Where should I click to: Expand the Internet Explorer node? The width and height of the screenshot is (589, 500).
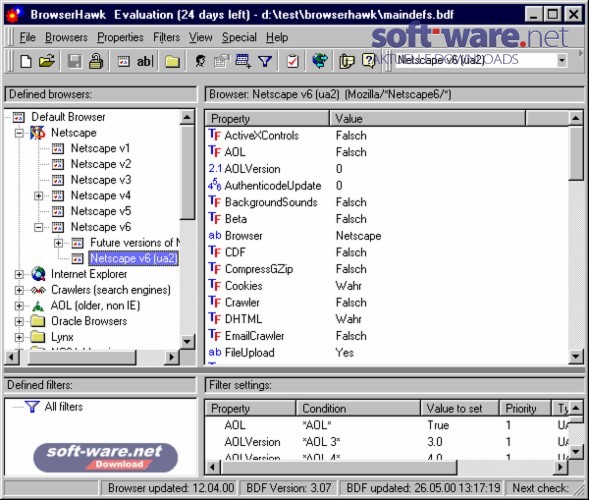pos(19,275)
